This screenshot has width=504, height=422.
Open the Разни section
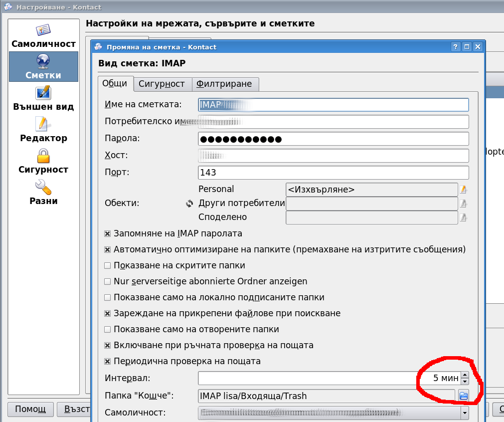43,193
